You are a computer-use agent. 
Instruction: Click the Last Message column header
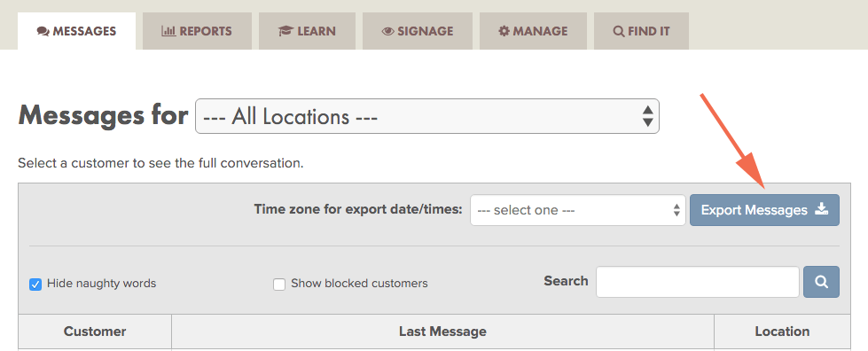(x=442, y=331)
